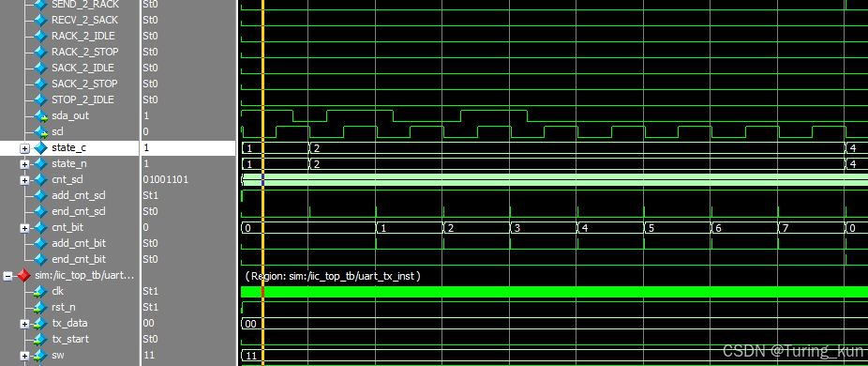Screen dimensions: 868x366
Task: Click cnt_bit waveform segment labeled 7
Action: [812, 228]
